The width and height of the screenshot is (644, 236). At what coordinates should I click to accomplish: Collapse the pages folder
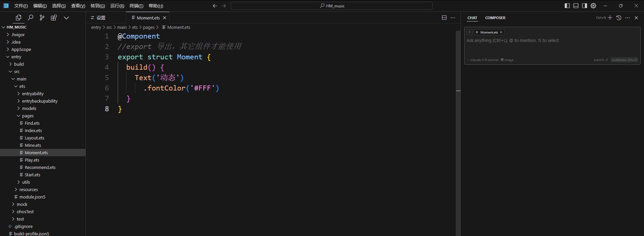[28, 116]
